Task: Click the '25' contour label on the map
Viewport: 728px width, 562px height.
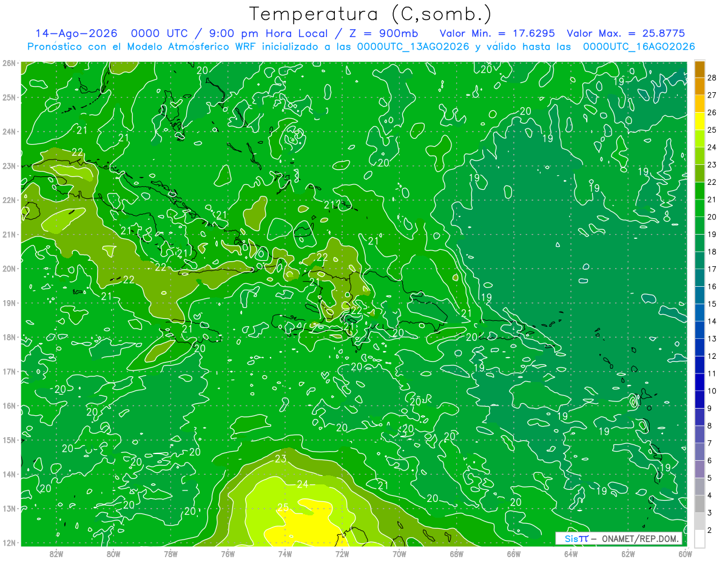Action: coord(283,507)
